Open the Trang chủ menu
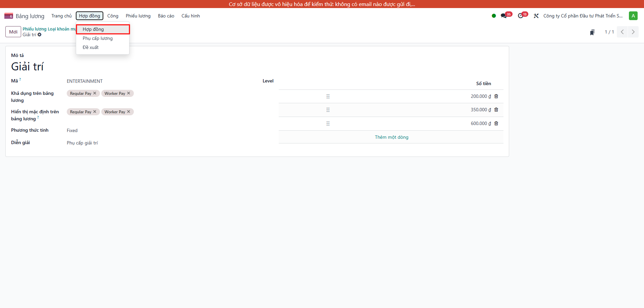 61,16
